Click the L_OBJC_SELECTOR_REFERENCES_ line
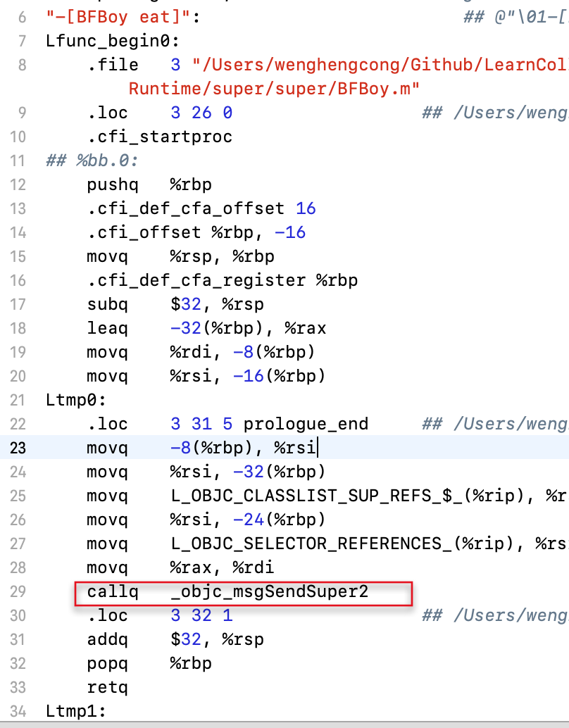This screenshot has height=728, width=569. (x=327, y=544)
